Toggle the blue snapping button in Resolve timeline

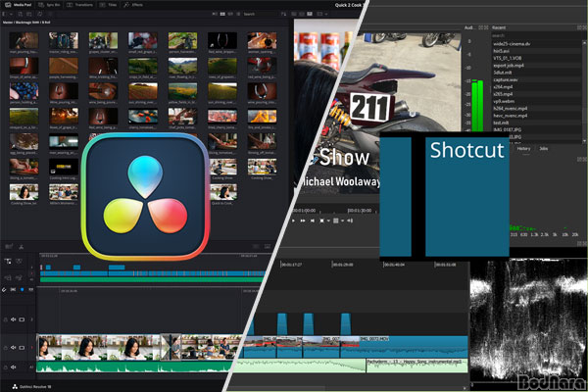22,290
